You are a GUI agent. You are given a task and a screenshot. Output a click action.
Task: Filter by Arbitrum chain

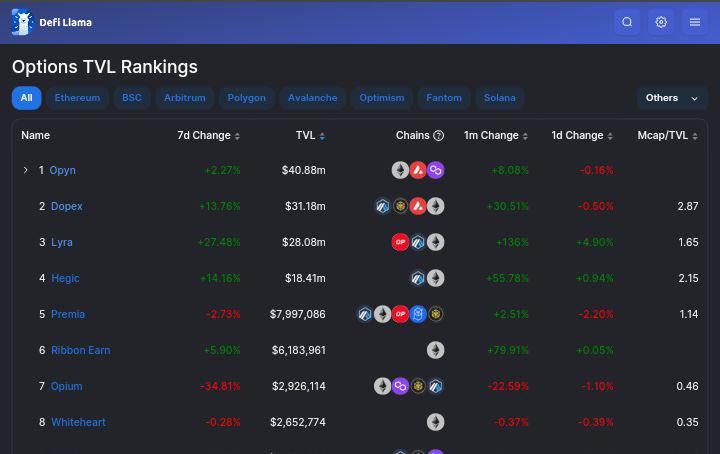(185, 98)
